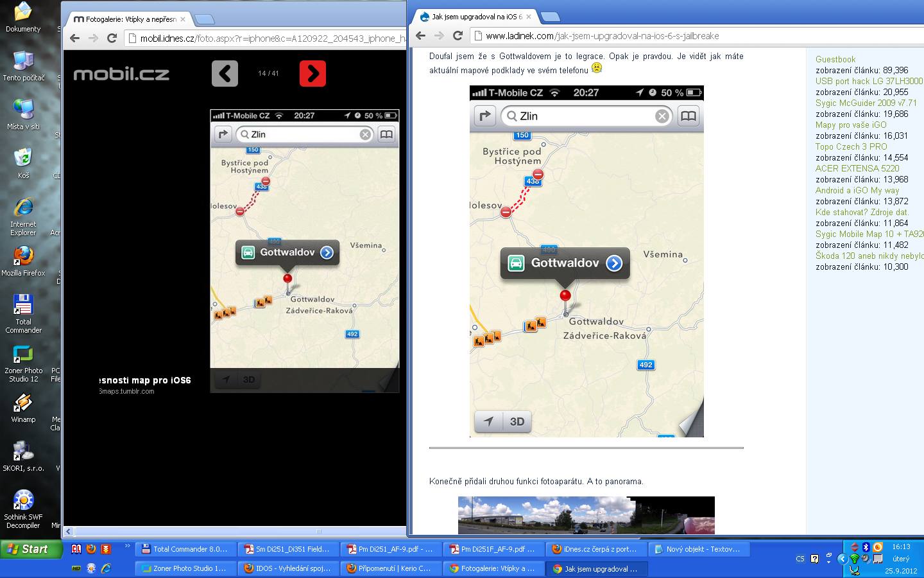Close the Jak jsem upgradoval na iOS 6 tab
924x578 pixels.
click(529, 17)
